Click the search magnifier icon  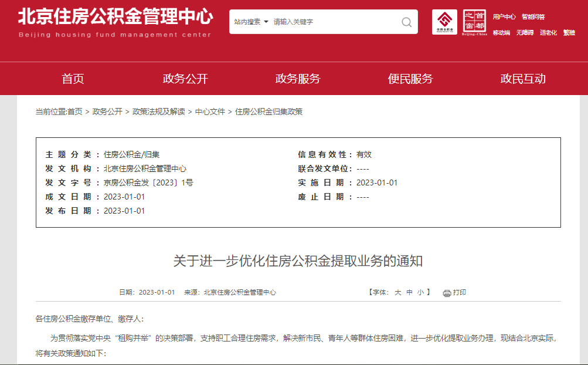406,22
